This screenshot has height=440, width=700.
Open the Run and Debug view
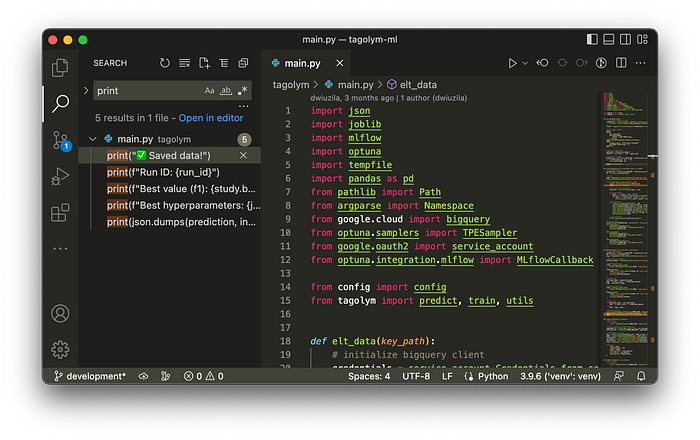click(x=60, y=176)
